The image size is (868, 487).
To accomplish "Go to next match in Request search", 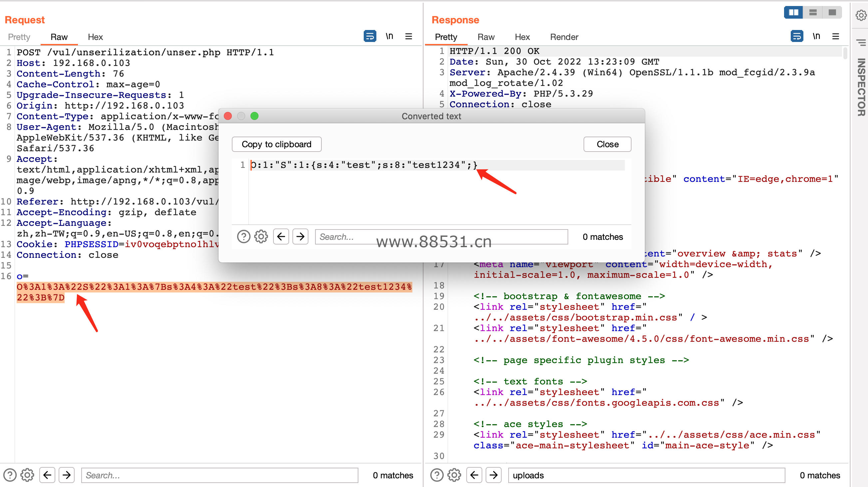I will click(x=67, y=475).
